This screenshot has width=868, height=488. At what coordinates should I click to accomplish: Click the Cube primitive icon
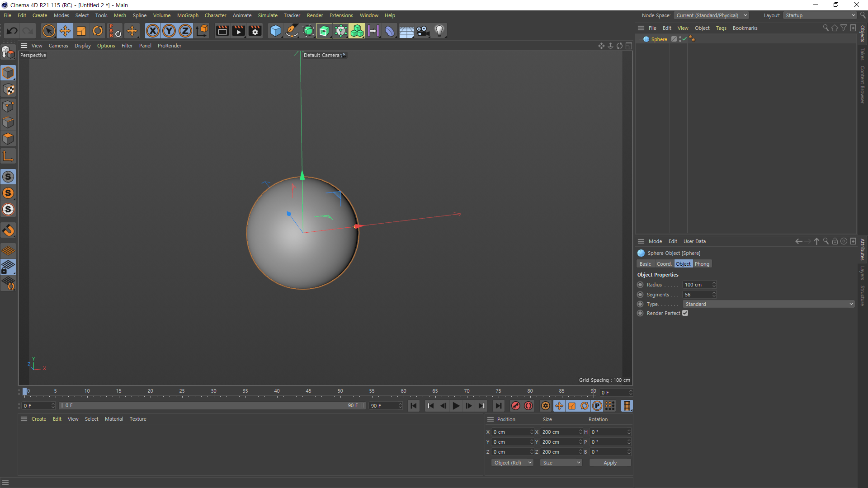click(x=275, y=31)
